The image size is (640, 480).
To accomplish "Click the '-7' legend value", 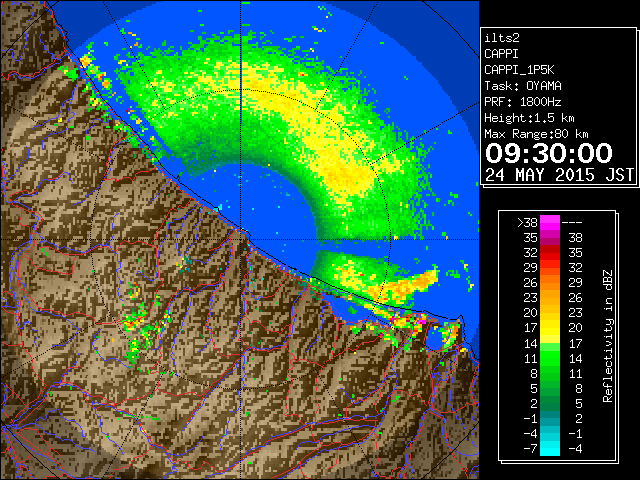I will coord(530,448).
